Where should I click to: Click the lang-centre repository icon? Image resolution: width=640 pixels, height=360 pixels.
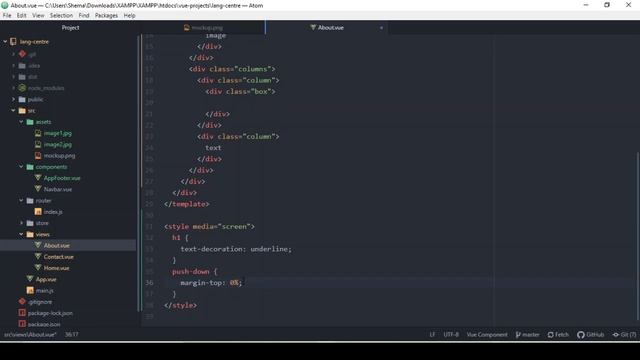[x=13, y=41]
